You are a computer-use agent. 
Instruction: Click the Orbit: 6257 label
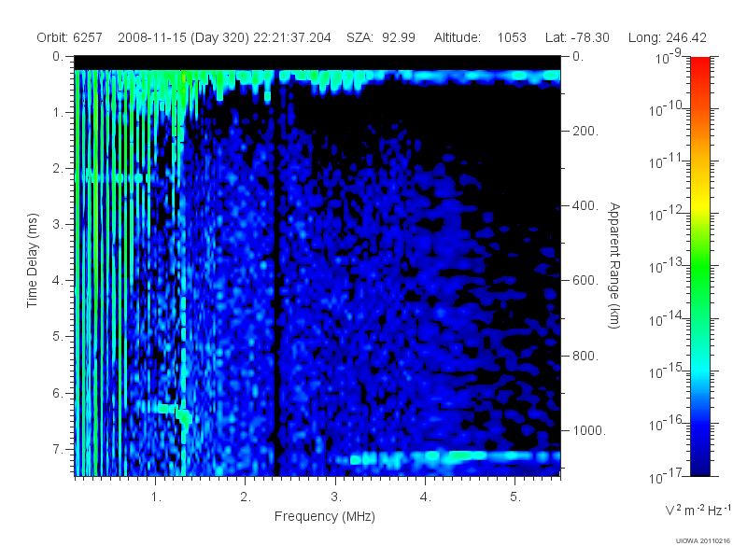pyautogui.click(x=69, y=37)
